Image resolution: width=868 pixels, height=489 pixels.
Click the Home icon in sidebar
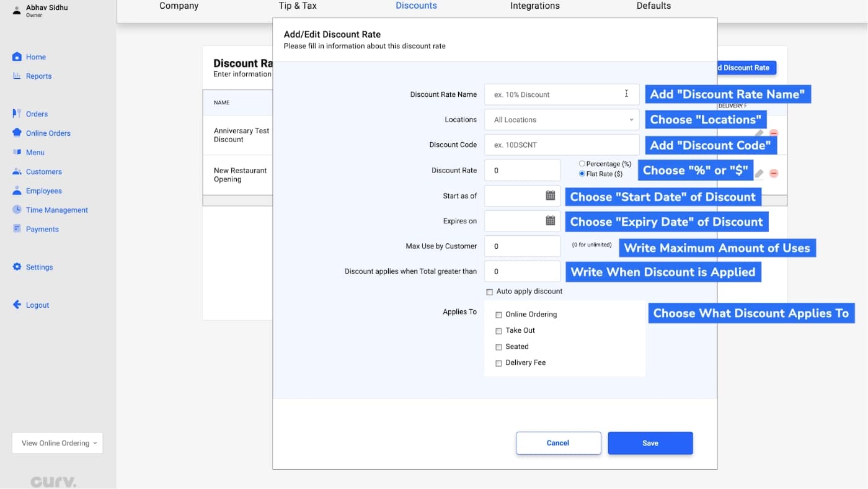pyautogui.click(x=17, y=56)
